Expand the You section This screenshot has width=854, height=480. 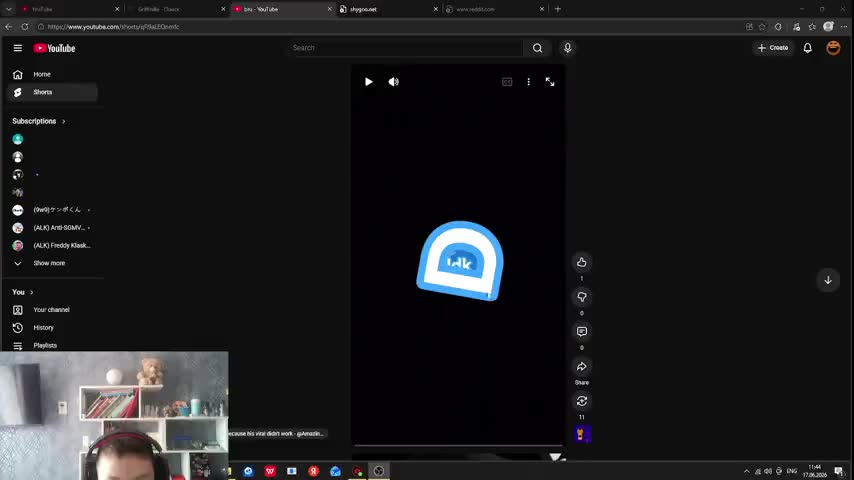pyautogui.click(x=23, y=292)
